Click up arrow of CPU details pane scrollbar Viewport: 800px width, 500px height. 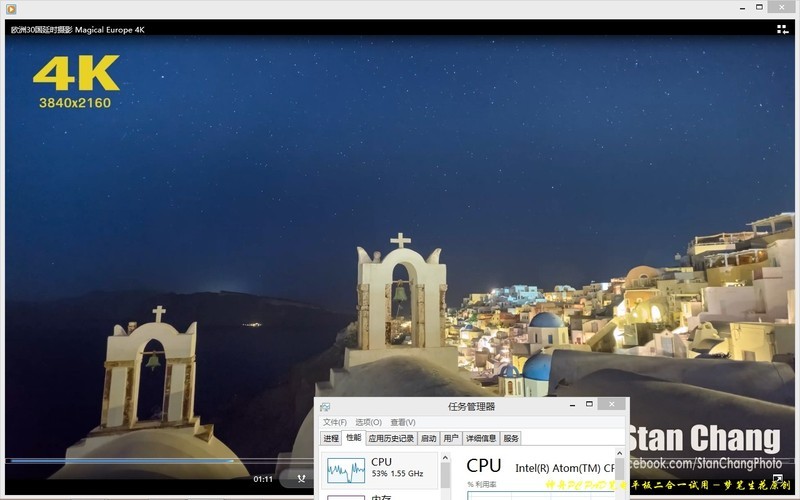[x=619, y=453]
